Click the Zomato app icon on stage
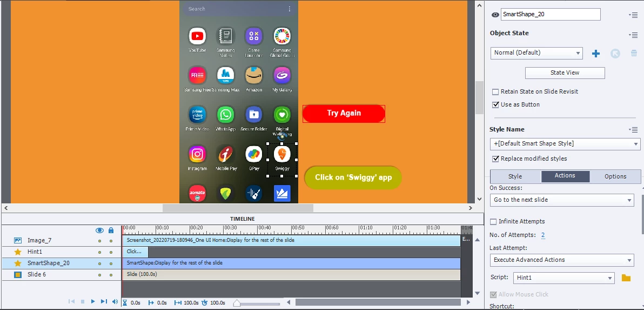Viewport: 644px width, 310px height. pyautogui.click(x=197, y=193)
